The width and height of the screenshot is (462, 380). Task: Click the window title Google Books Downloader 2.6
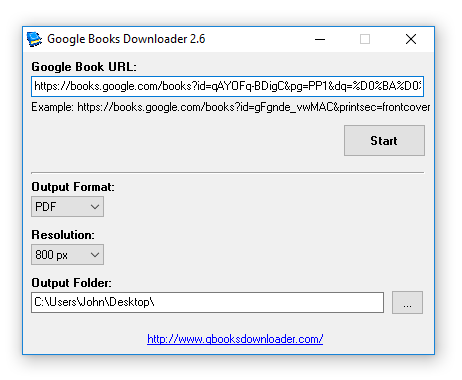[x=126, y=39]
